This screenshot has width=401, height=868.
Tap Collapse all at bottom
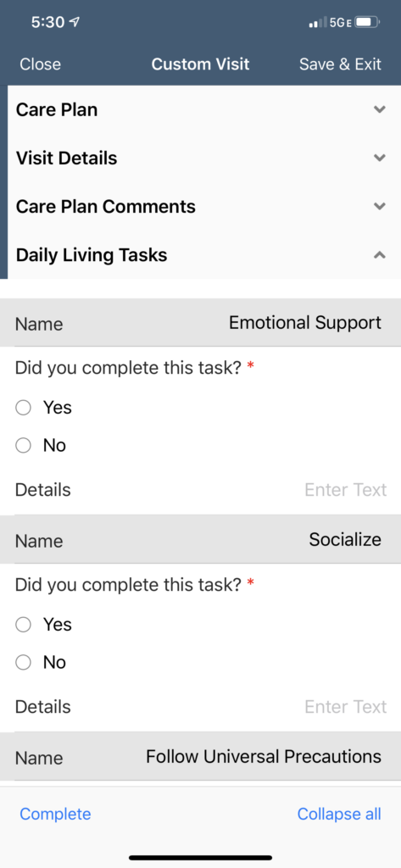coord(339,815)
